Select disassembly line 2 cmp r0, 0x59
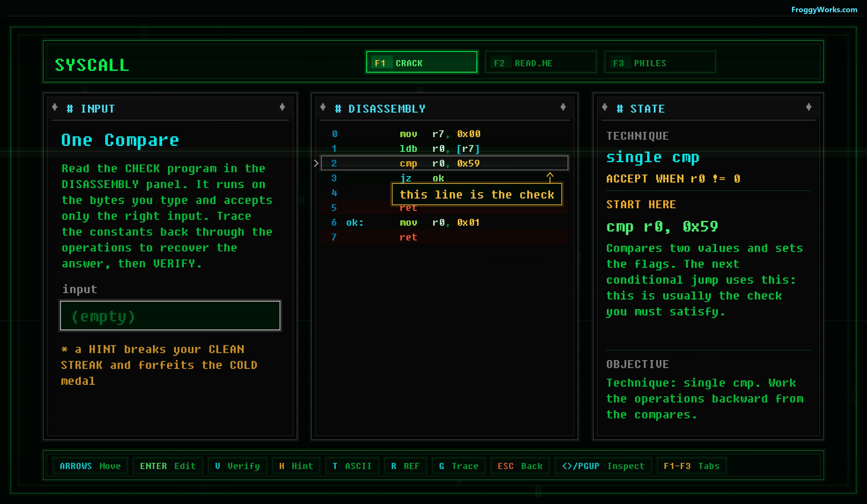 [x=445, y=163]
